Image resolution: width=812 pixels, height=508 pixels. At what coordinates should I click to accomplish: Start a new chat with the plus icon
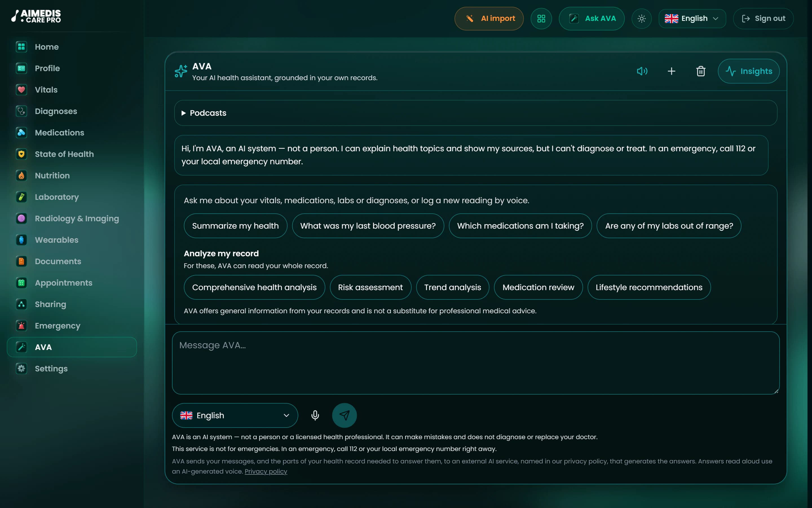click(x=671, y=71)
